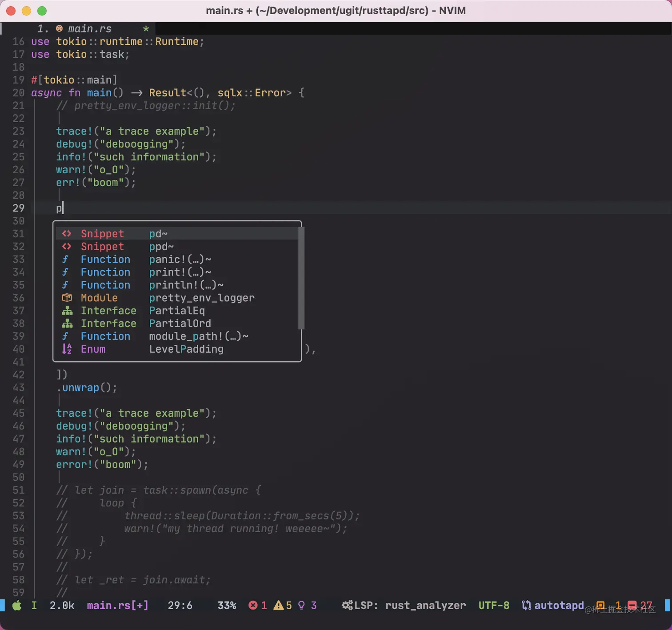672x630 pixels.
Task: Click the enum icon beside LevelPadding
Action: (x=67, y=349)
